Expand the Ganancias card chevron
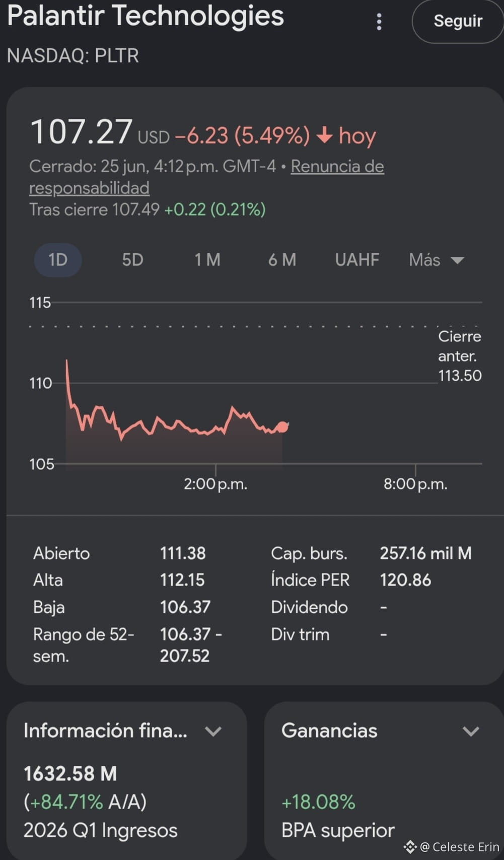This screenshot has width=504, height=860. [471, 731]
